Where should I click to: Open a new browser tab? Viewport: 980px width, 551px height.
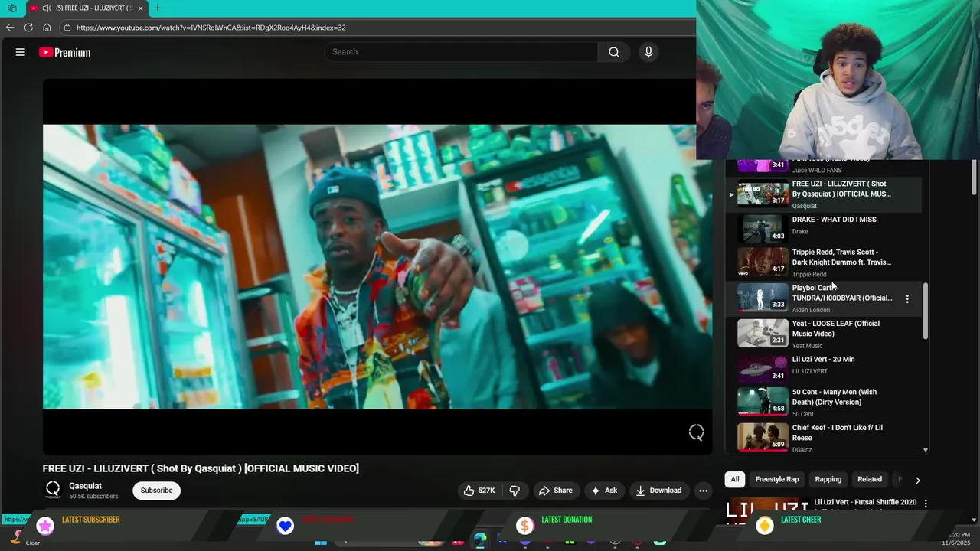coord(157,8)
